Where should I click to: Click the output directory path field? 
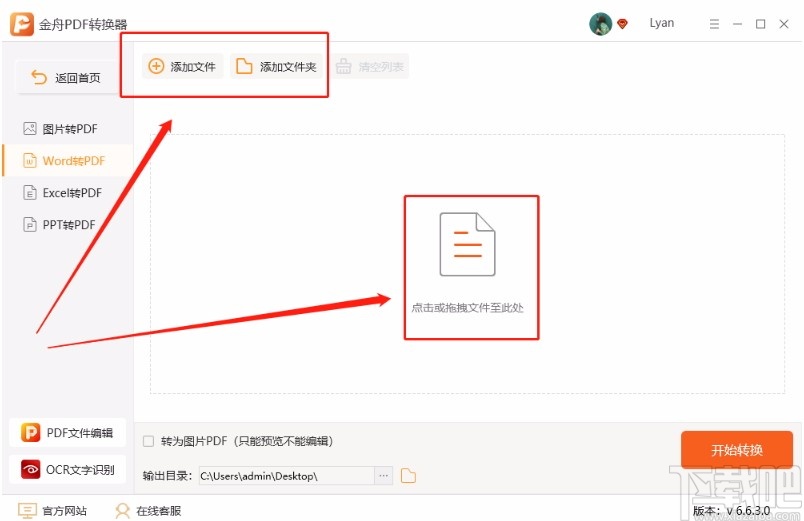(286, 476)
